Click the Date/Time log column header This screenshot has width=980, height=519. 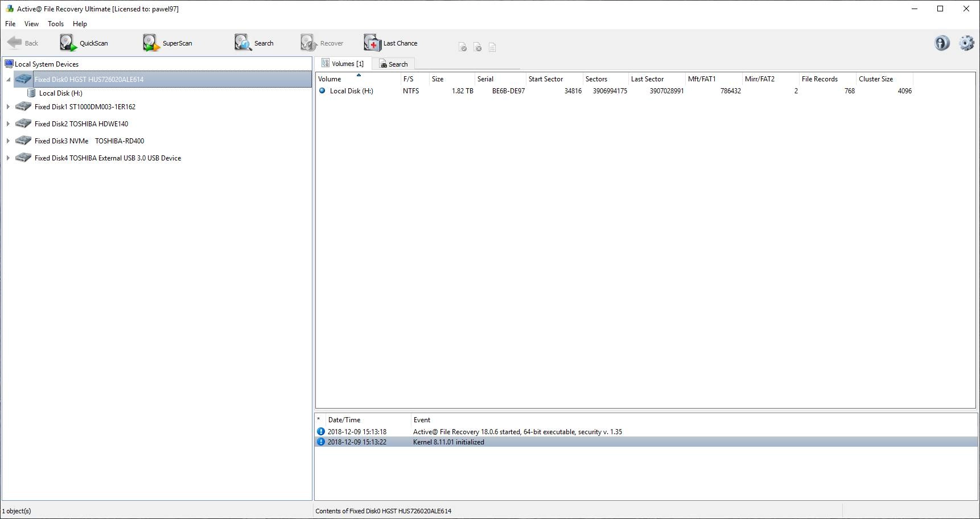[368, 420]
